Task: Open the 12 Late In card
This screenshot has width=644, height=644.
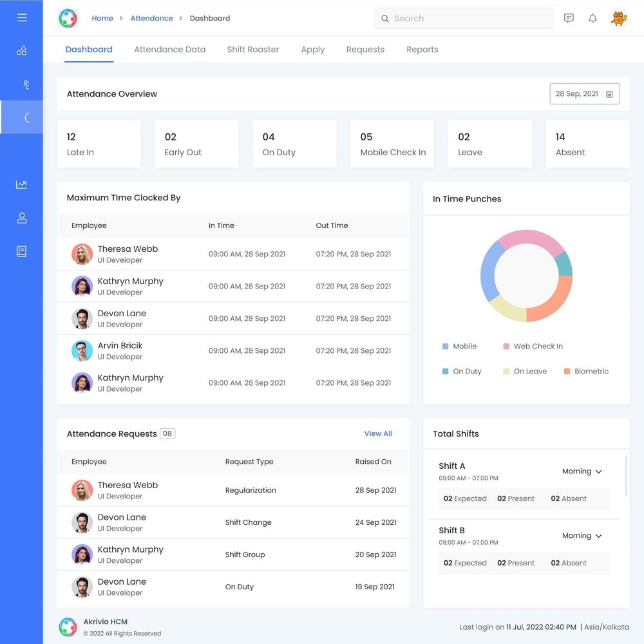Action: point(99,144)
